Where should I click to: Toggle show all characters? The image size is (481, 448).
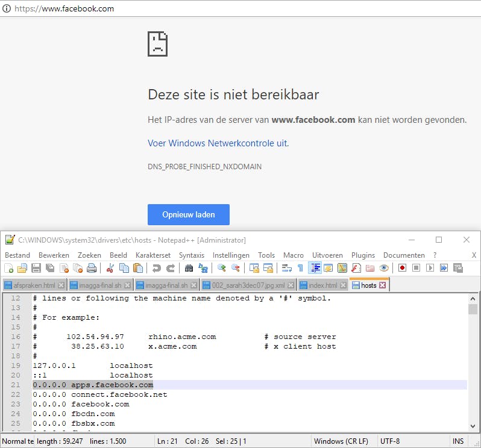point(301,268)
